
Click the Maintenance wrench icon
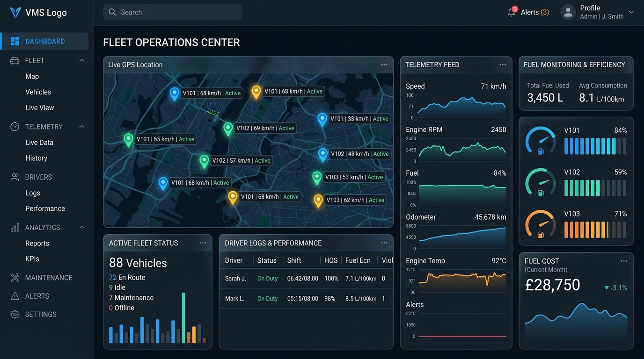click(15, 278)
